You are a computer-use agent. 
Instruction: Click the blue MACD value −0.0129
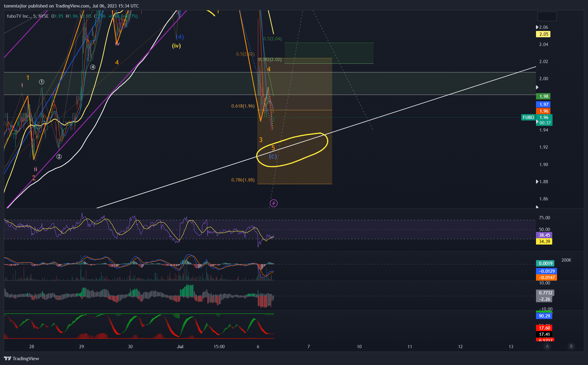(547, 271)
